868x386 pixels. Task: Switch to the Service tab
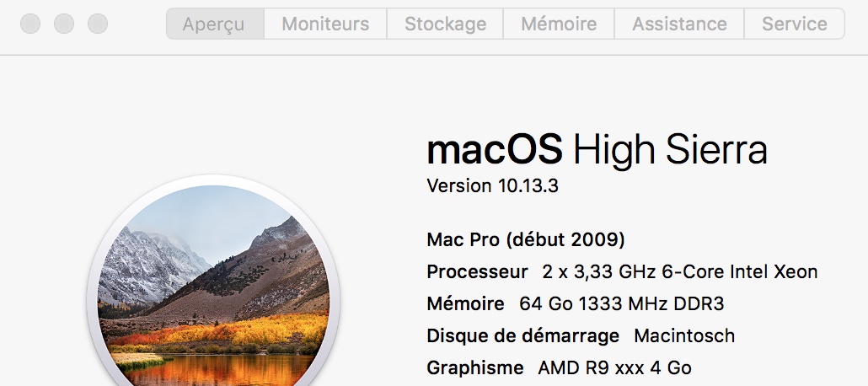795,24
